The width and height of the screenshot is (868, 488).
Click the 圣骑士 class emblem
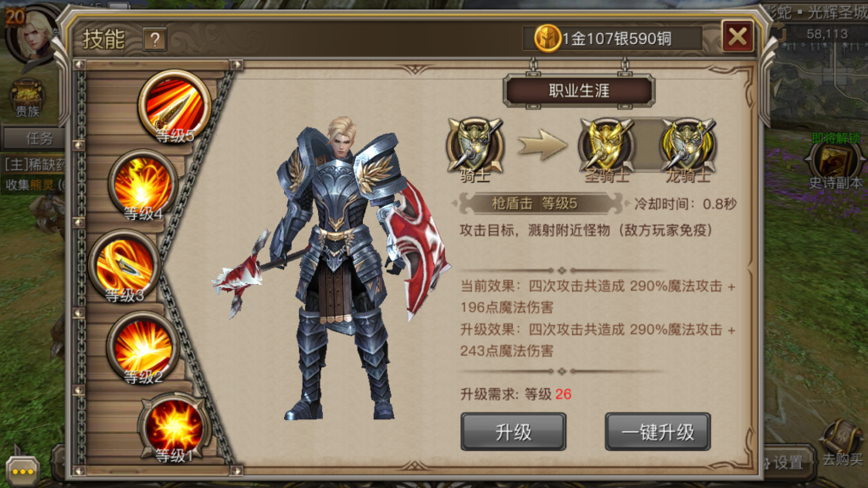pyautogui.click(x=607, y=146)
